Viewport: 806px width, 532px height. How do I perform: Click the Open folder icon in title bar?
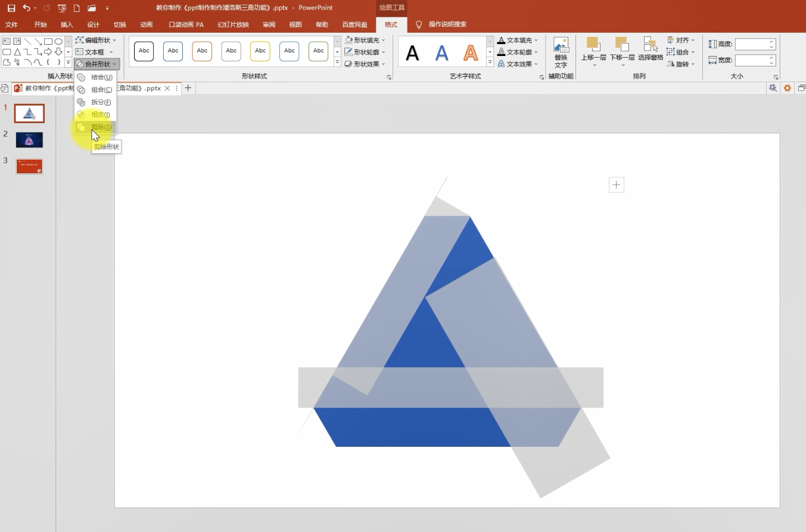[91, 8]
